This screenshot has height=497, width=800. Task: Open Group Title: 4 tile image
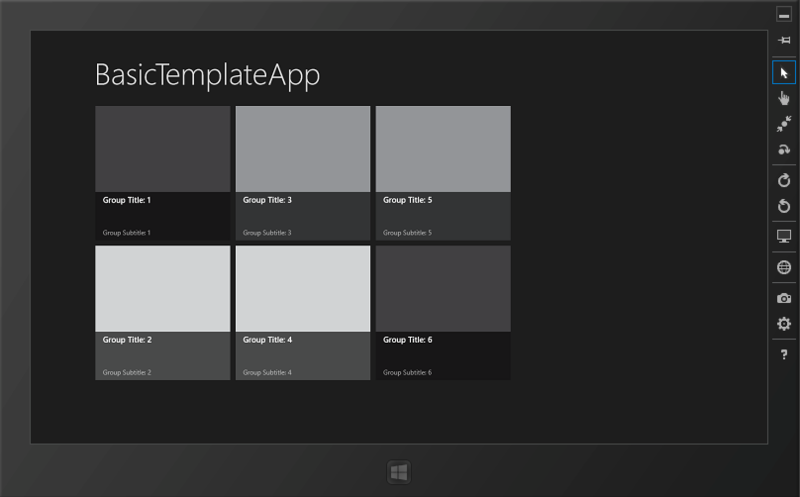tap(303, 289)
